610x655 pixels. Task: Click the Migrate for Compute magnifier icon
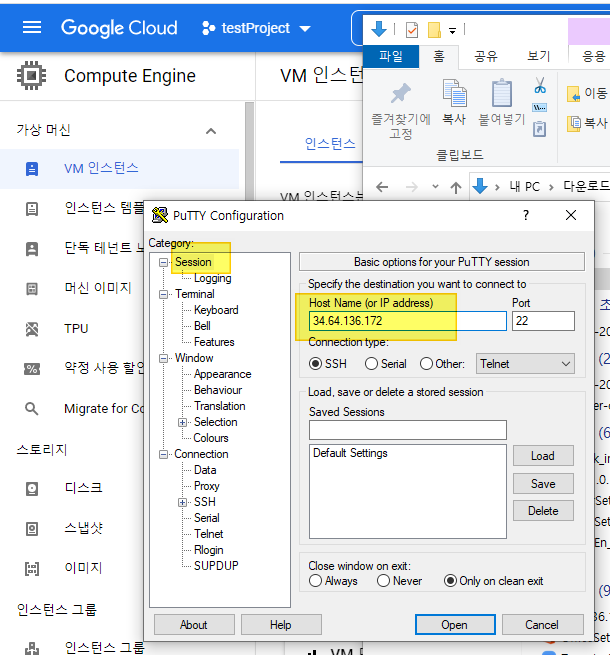32,409
